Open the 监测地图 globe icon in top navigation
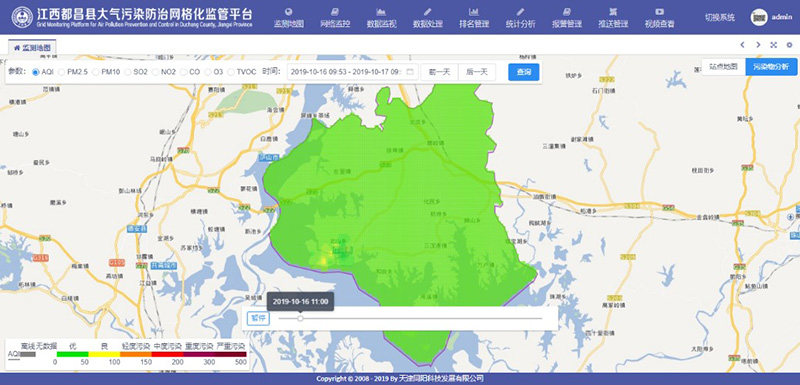The width and height of the screenshot is (800, 385). 289,11
